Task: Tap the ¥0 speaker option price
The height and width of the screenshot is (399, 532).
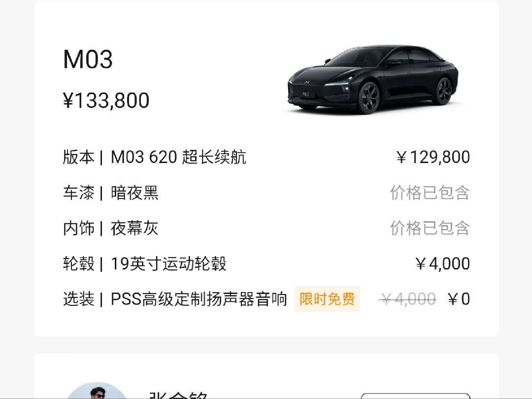Action: tap(459, 299)
